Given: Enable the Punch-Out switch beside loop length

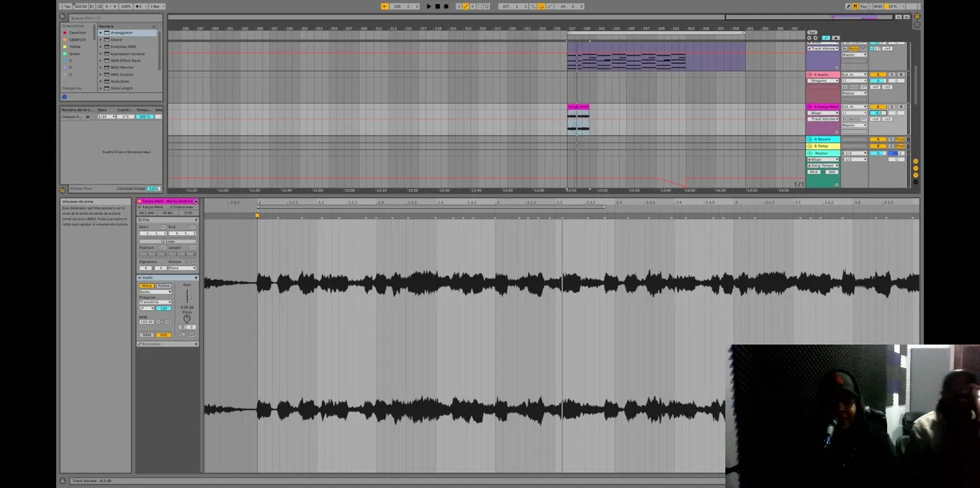Looking at the screenshot, I should [550, 6].
